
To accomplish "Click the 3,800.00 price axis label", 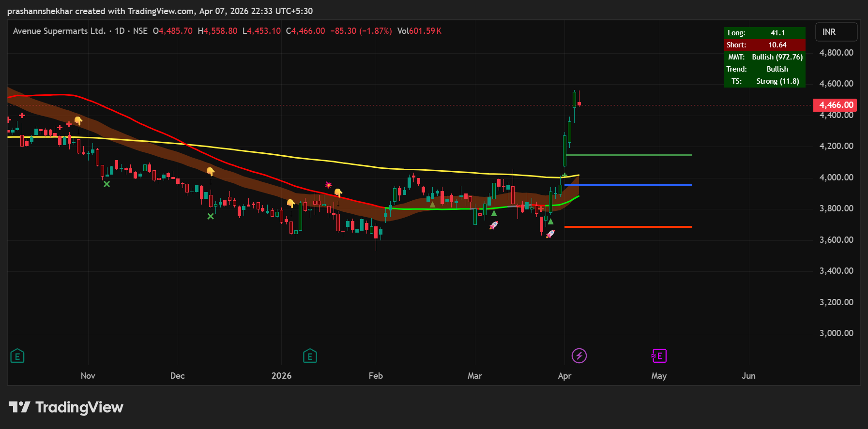I will click(x=836, y=208).
